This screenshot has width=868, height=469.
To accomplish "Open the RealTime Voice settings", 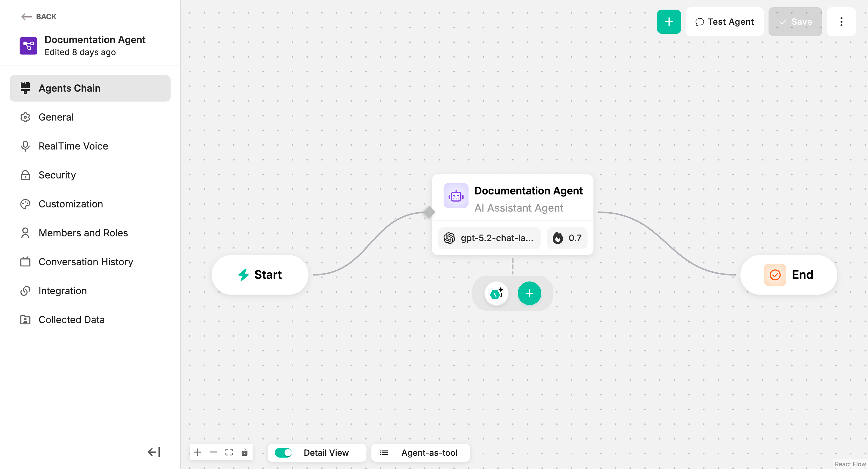I will (73, 146).
